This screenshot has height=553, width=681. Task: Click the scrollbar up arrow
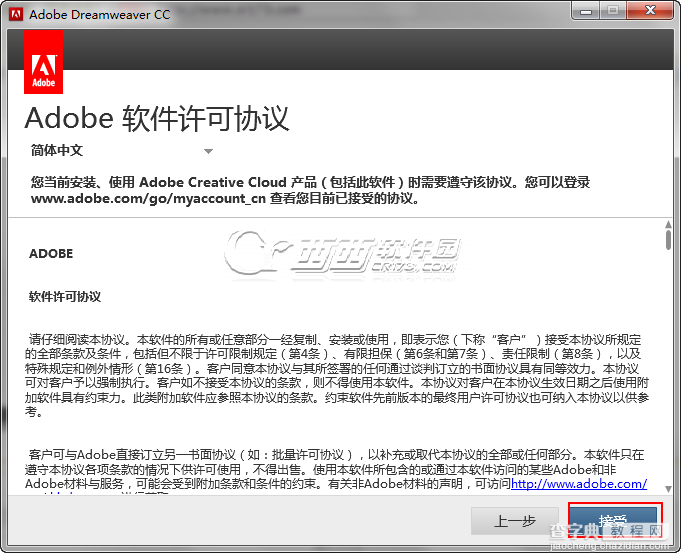pyautogui.click(x=668, y=225)
